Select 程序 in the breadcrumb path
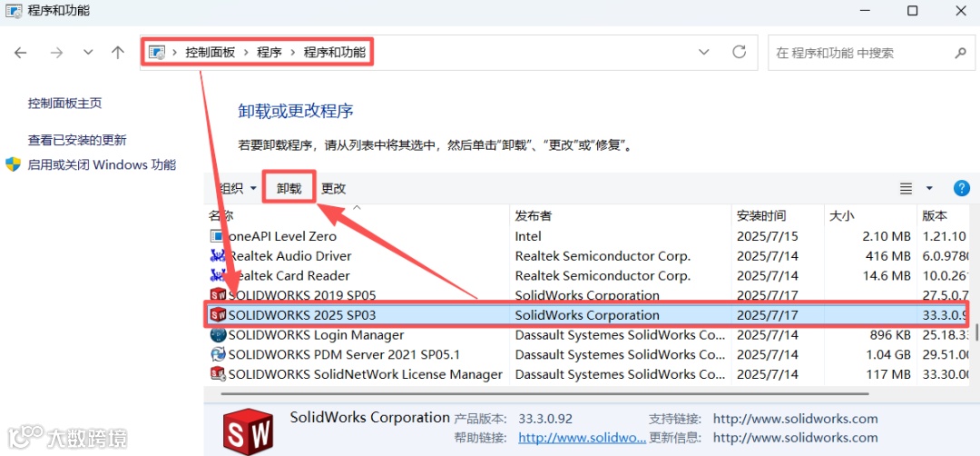Screen dimensions: 980x456 pyautogui.click(x=269, y=53)
